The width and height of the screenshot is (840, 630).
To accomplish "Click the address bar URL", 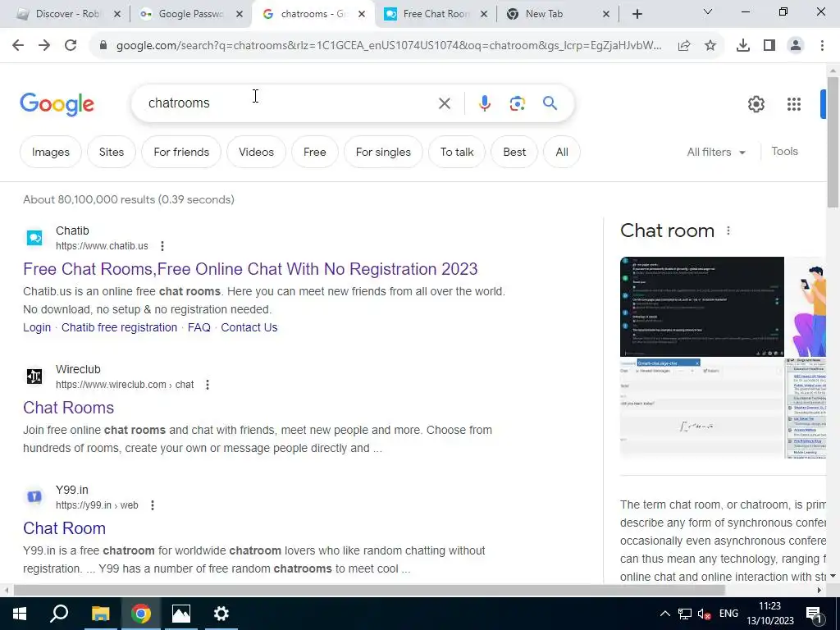I will click(x=389, y=46).
